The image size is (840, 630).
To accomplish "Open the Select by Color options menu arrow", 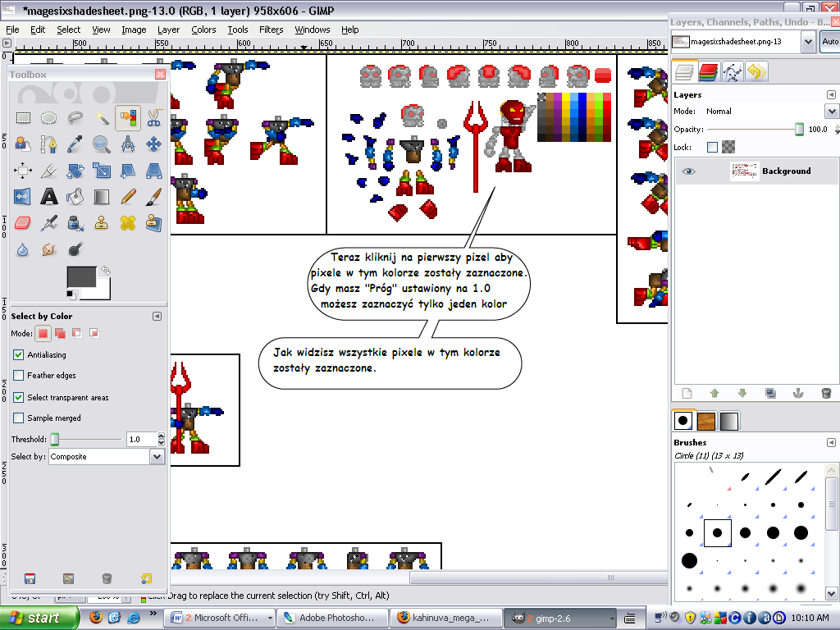I will click(x=157, y=316).
